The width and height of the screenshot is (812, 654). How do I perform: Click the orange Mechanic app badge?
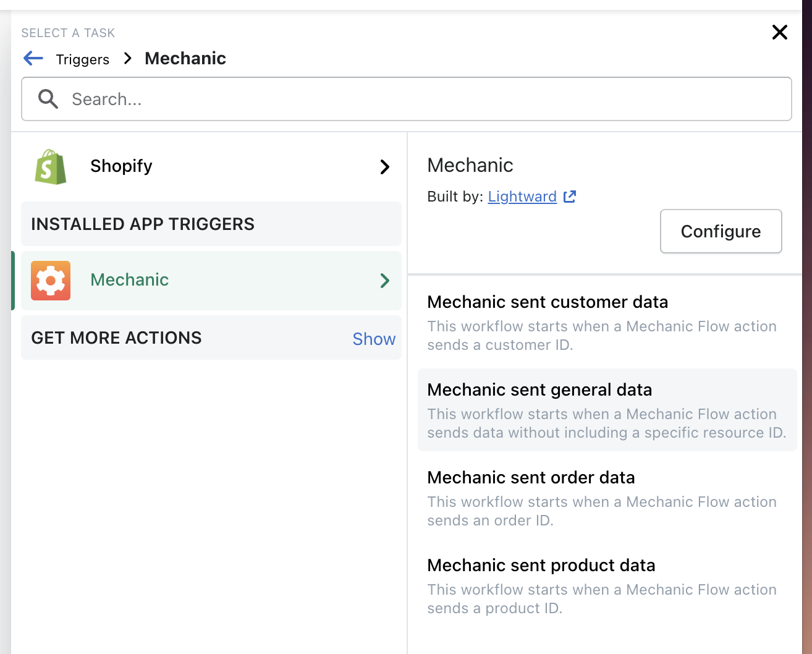(x=50, y=280)
